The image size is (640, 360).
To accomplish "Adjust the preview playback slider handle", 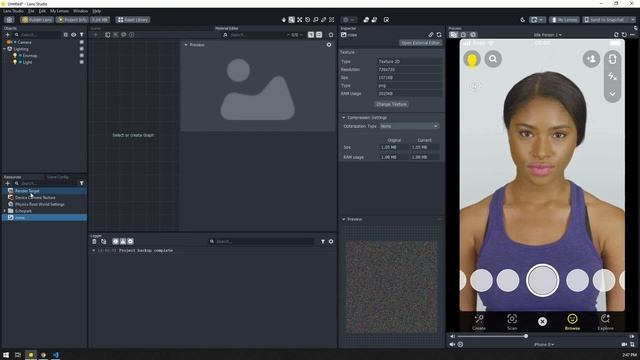I will [526, 336].
